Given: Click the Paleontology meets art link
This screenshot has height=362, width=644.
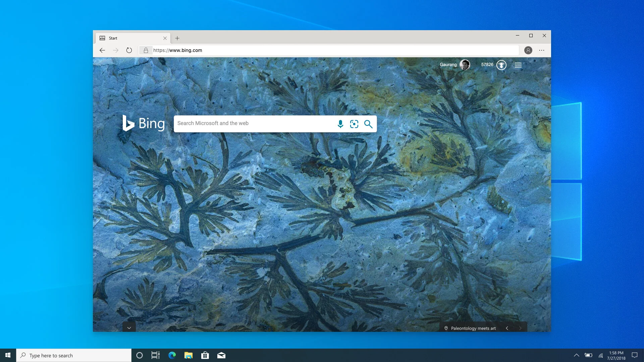Looking at the screenshot, I should 473,328.
